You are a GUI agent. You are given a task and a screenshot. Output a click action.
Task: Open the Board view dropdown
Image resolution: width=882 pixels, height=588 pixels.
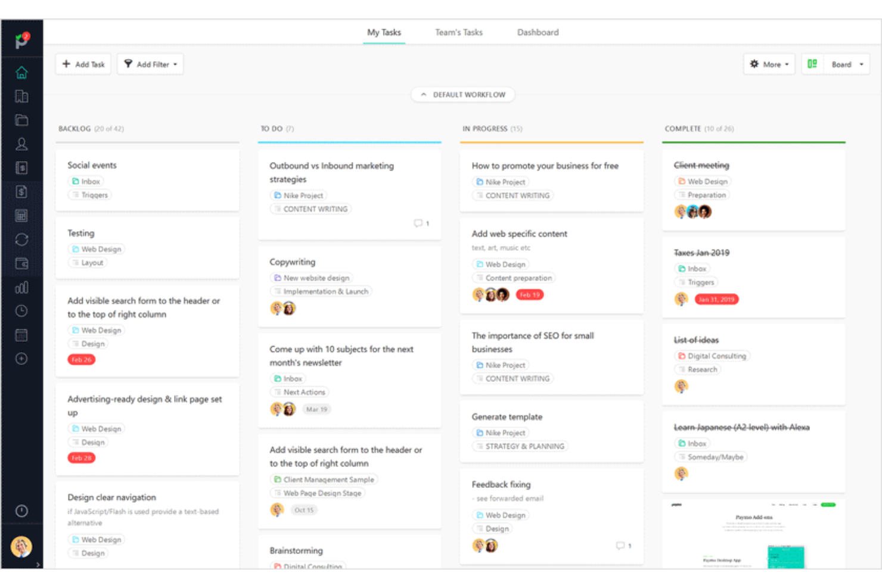(846, 64)
